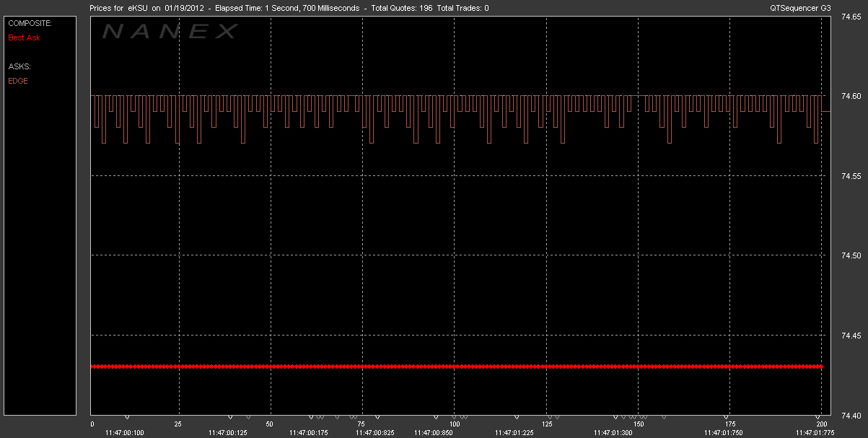Viewport: 868px width, 438px height.
Task: Click the 'Best Ask' legend entry
Action: [24, 38]
